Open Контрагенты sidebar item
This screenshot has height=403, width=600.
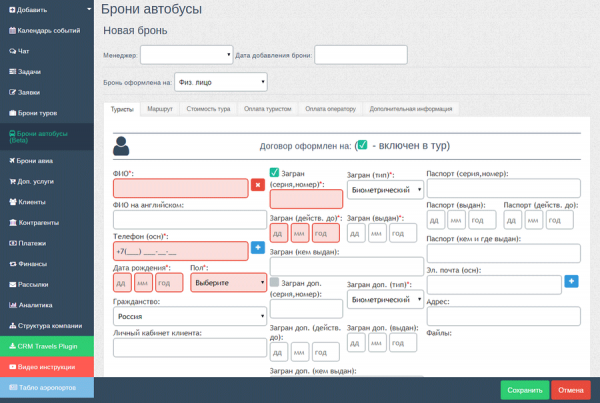pyautogui.click(x=47, y=223)
